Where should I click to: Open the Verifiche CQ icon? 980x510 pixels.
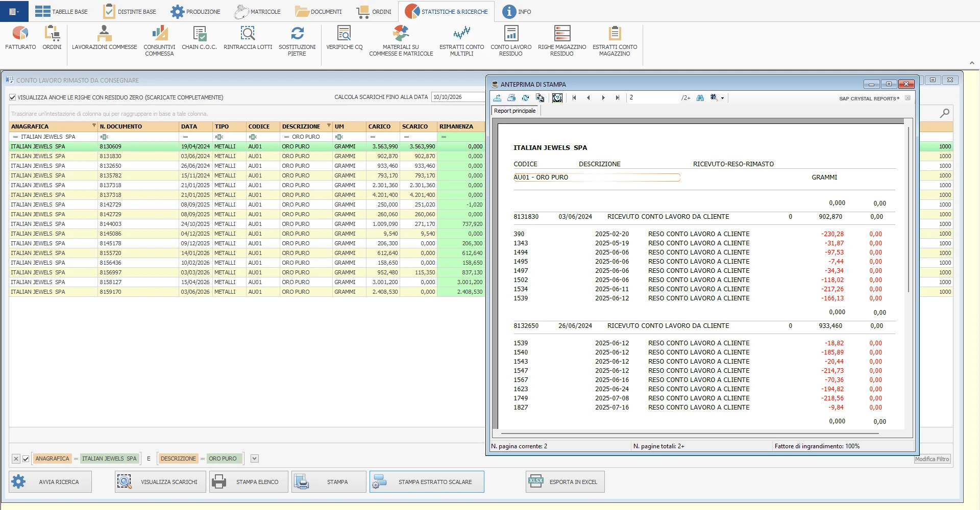click(x=345, y=39)
